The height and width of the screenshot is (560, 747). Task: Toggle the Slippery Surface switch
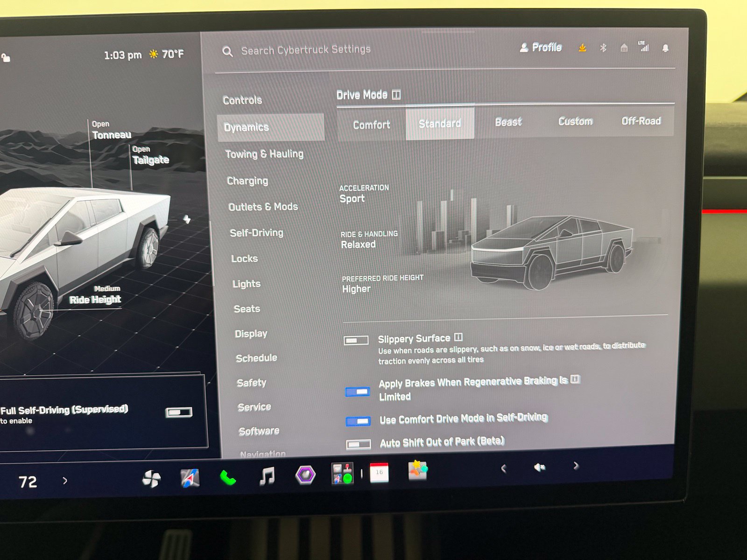(x=356, y=340)
